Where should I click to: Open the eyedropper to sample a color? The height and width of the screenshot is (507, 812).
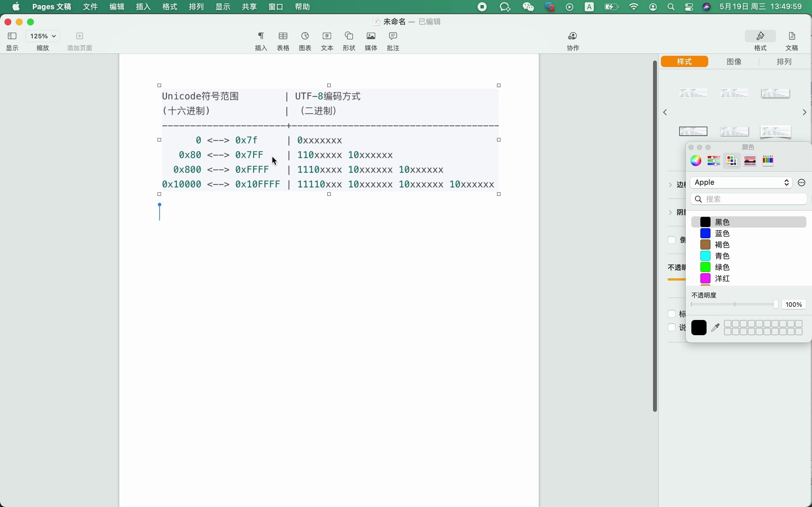click(x=715, y=328)
